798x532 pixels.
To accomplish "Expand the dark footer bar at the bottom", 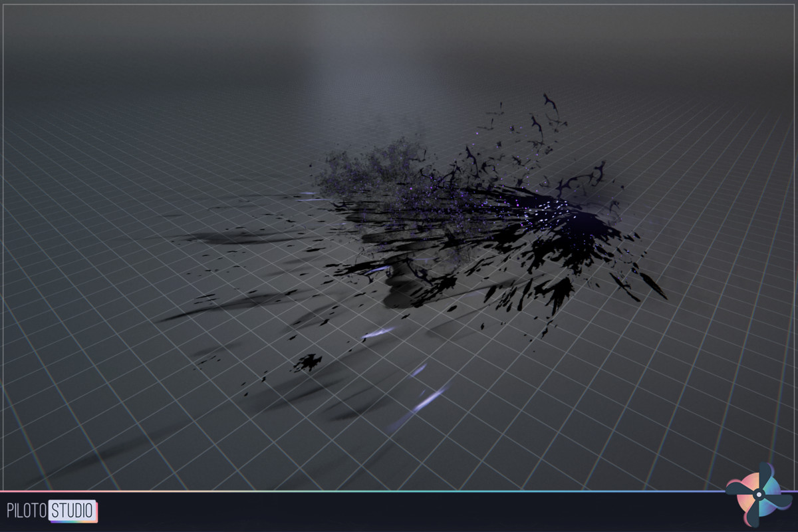I will (399, 512).
